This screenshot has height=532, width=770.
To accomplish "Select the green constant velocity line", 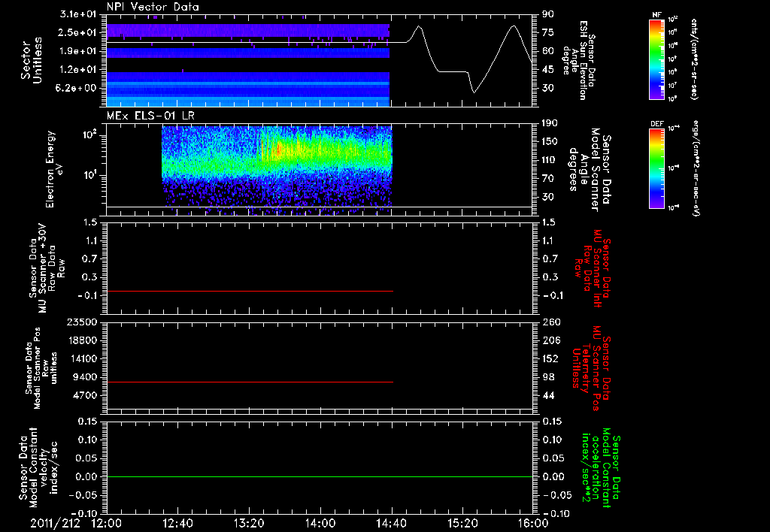I will 320,476.
